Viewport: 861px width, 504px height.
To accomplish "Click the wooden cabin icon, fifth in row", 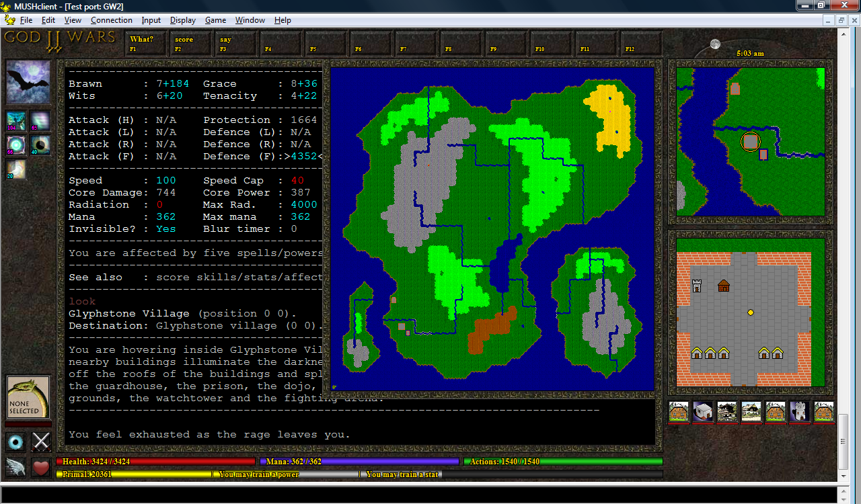I will click(x=776, y=412).
